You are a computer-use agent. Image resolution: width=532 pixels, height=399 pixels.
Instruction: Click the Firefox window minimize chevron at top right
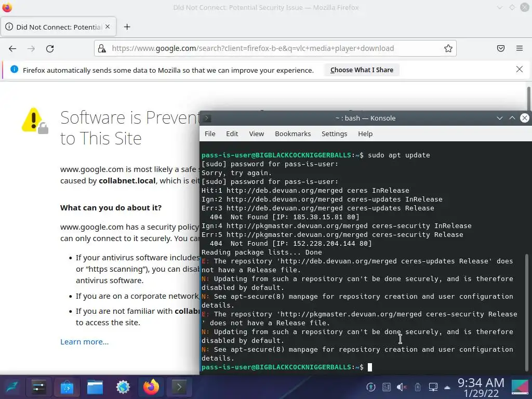coord(500,7)
